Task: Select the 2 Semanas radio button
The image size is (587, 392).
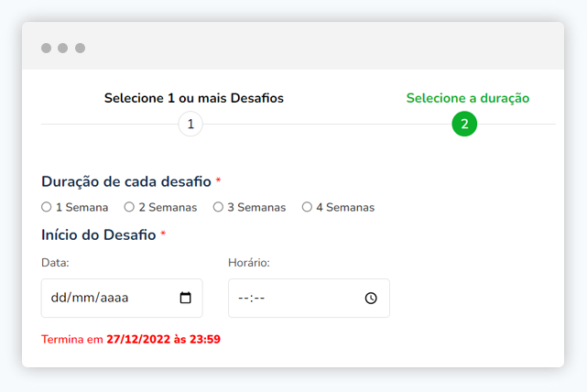Action: 129,207
